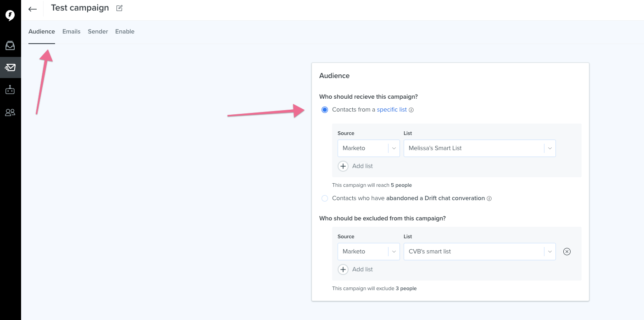Select Contacts from a specific list radio
644x320 pixels.
325,110
